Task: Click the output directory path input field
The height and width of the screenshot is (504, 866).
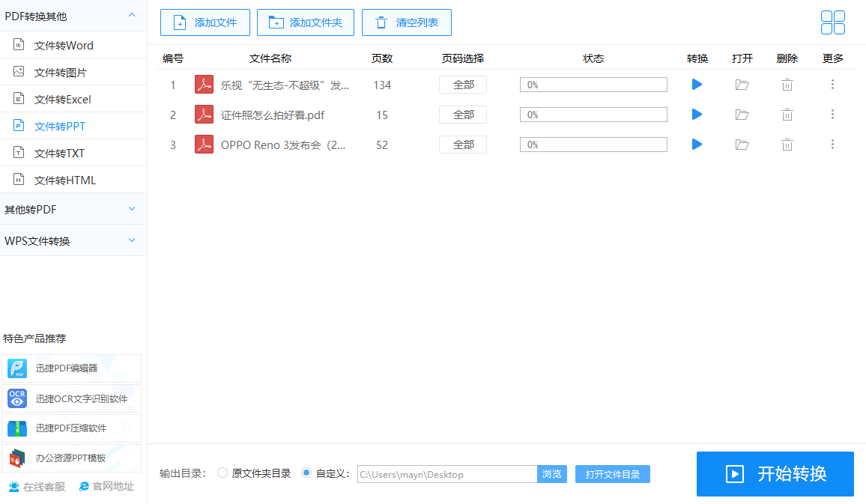Action: pos(446,473)
